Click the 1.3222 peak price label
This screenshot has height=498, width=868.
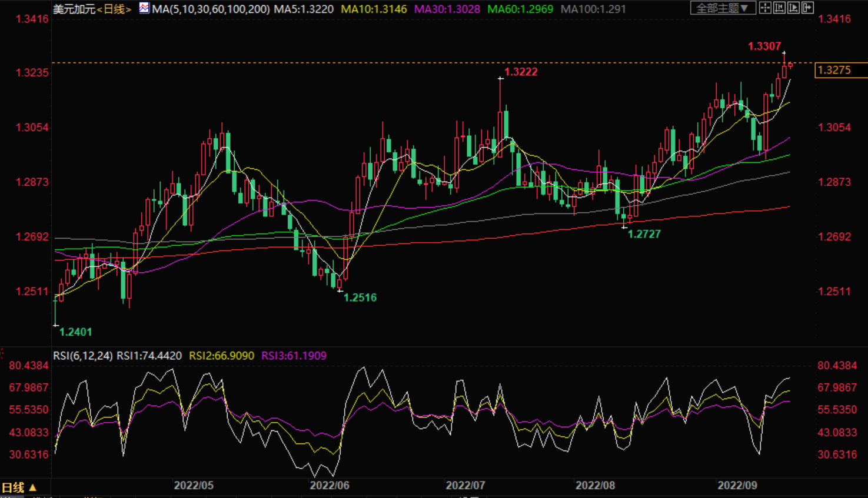521,72
